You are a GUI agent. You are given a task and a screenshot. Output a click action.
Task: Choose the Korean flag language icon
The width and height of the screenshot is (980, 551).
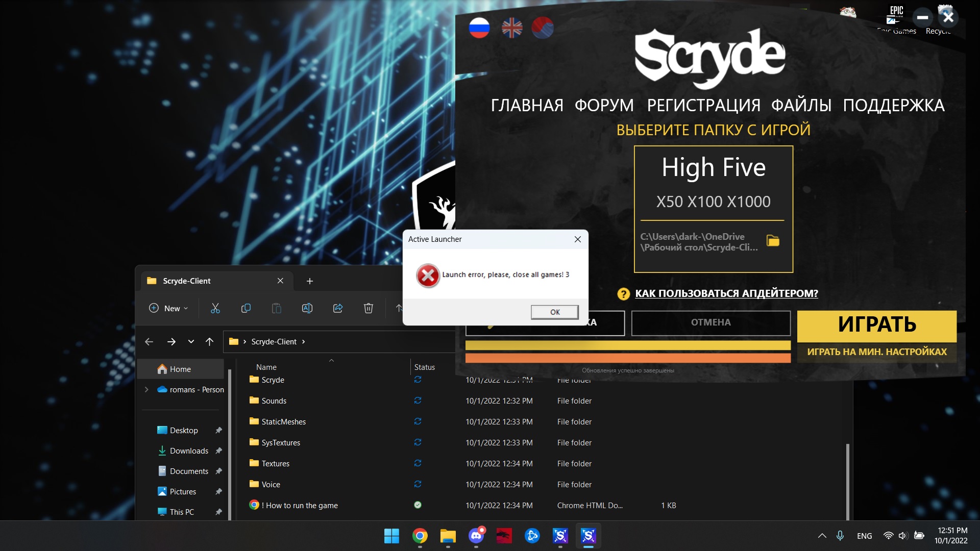click(542, 28)
